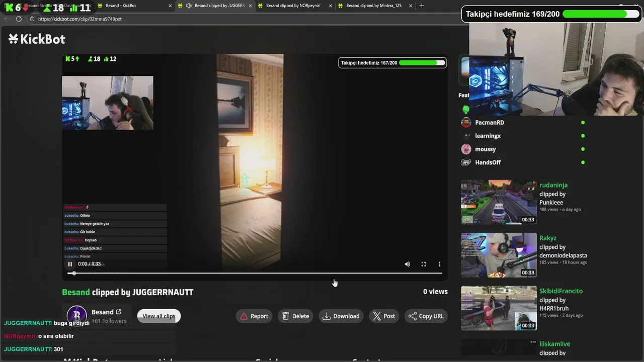Open SkibidiFrancito channel name link
This screenshot has width=644, height=362.
(x=561, y=291)
